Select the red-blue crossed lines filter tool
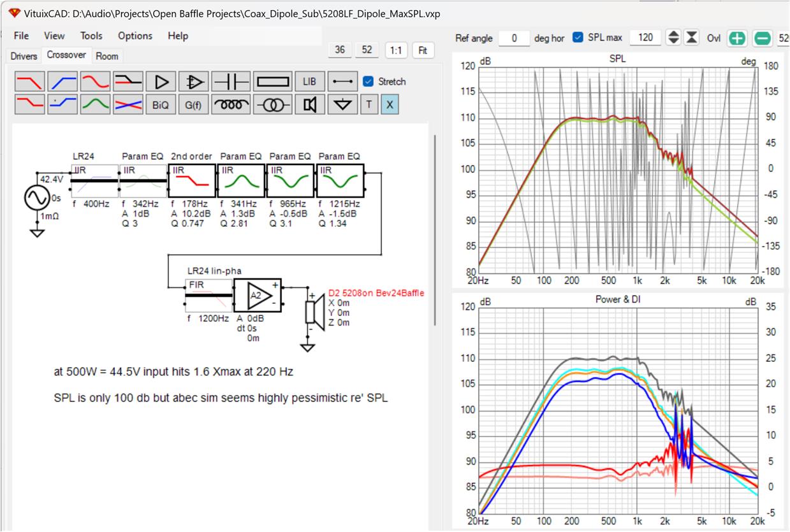This screenshot has width=790, height=532. (128, 104)
